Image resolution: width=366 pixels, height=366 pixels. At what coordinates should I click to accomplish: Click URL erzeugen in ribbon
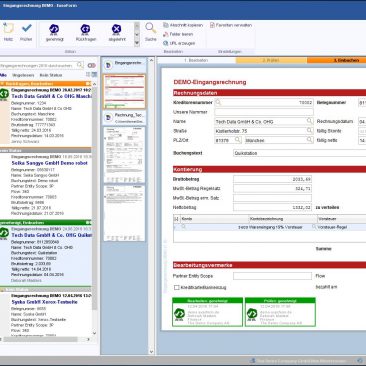click(x=179, y=43)
